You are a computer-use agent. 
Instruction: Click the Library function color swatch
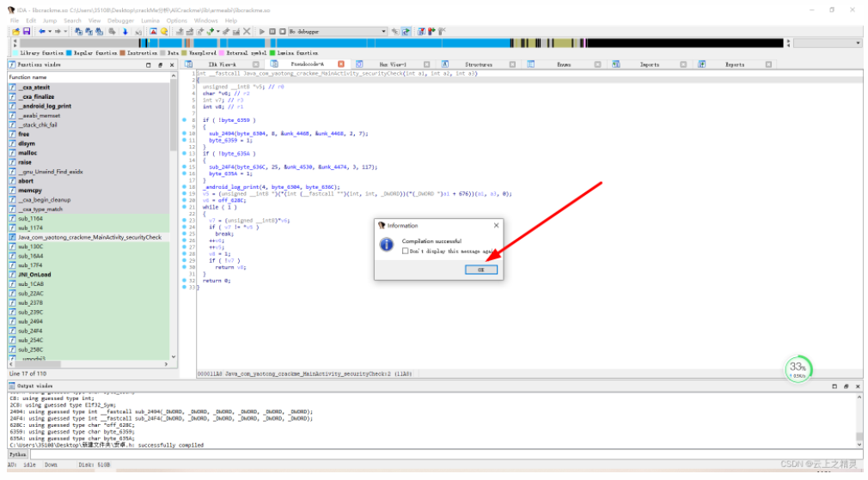(15, 53)
